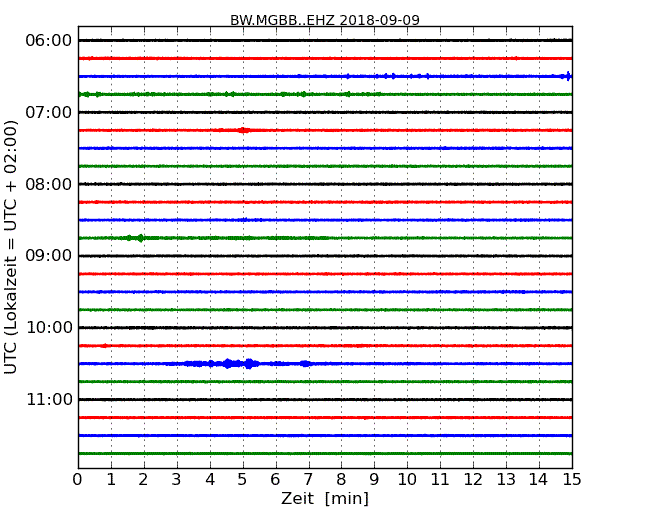Image resolution: width=650 pixels, height=520 pixels.
Task: Click x-axis tick label 2
Action: click(143, 479)
